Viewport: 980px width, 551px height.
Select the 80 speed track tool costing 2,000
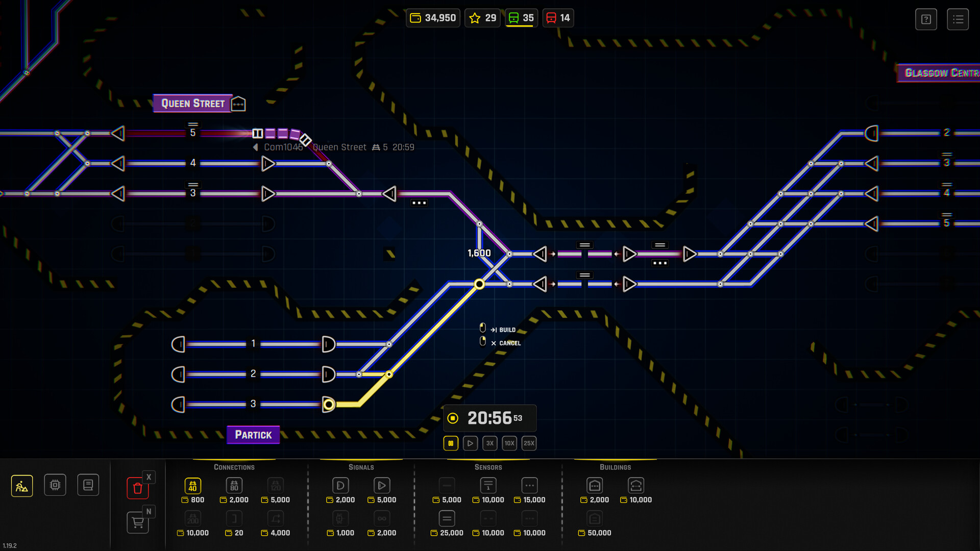pyautogui.click(x=234, y=486)
